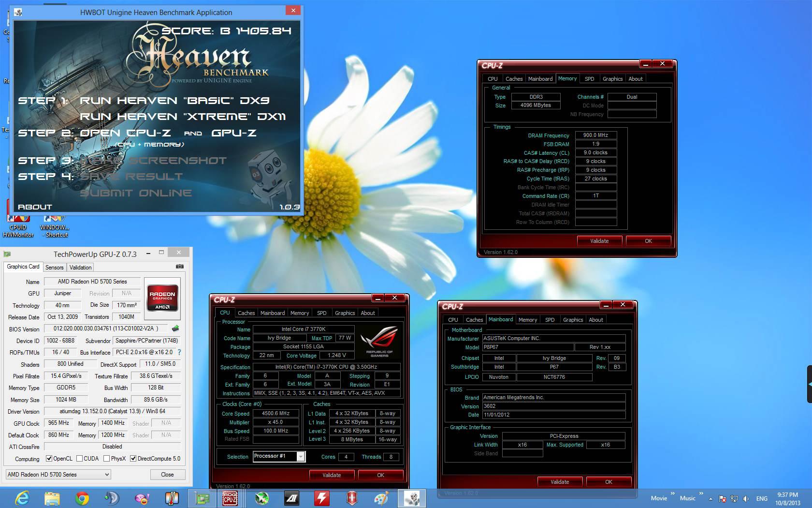Viewport: 812px width, 508px height.
Task: Open CPU tab in CPU-Z Mainboard window
Action: [x=453, y=320]
